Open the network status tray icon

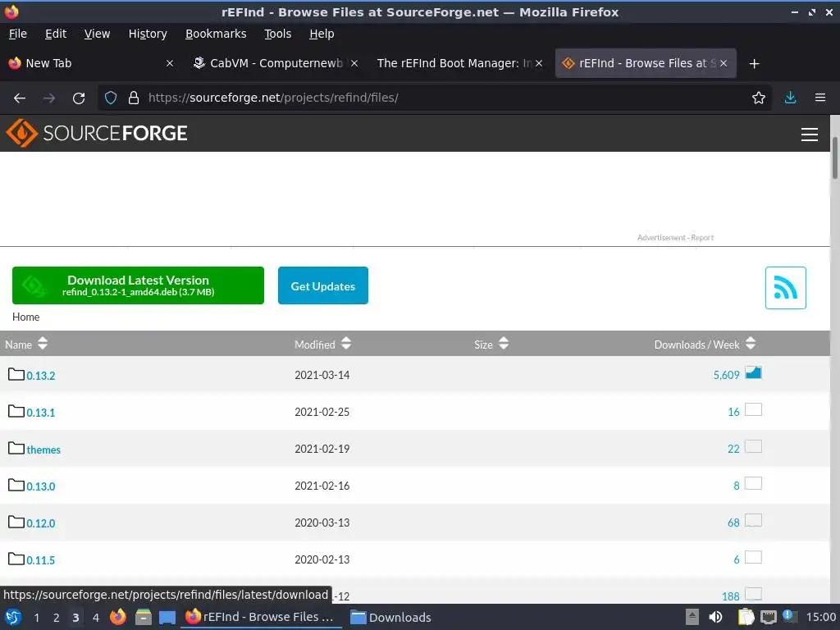click(768, 617)
